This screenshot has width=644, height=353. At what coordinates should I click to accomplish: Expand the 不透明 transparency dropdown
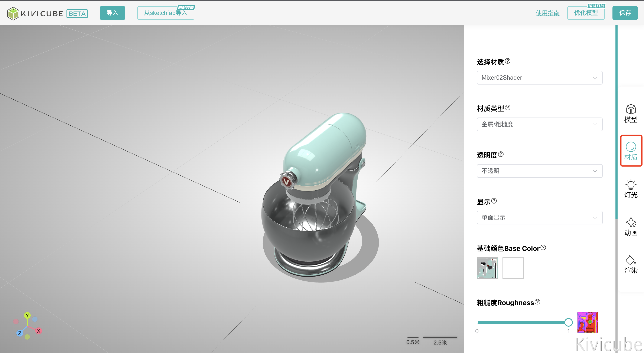540,171
